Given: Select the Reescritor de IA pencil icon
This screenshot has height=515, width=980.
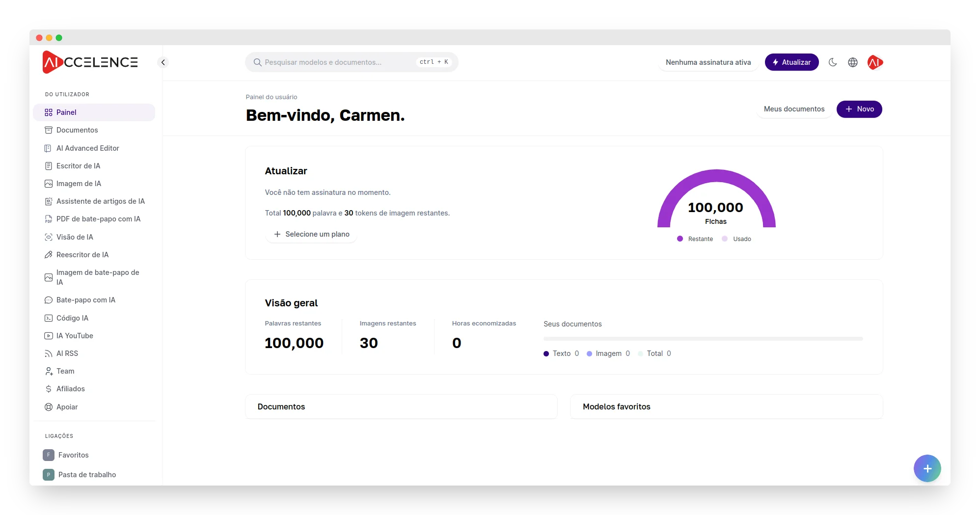Looking at the screenshot, I should tap(49, 255).
